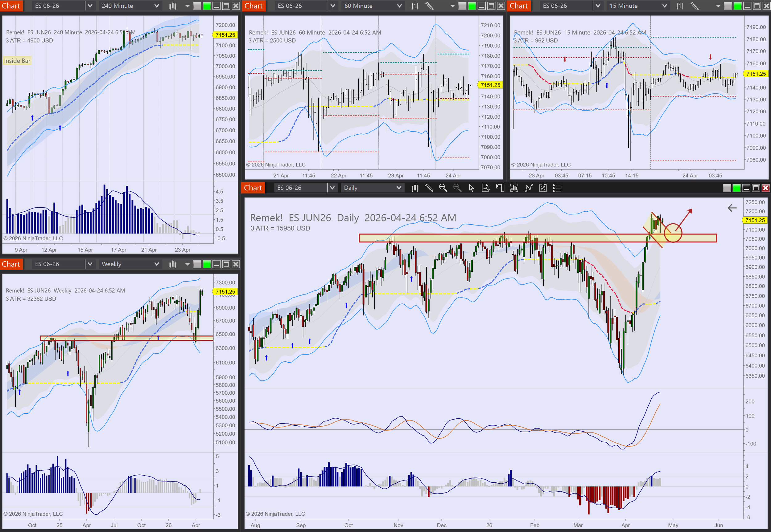This screenshot has height=532, width=771.
Task: Open the Indicators icon in Daily chart toolbar
Action: (529, 188)
